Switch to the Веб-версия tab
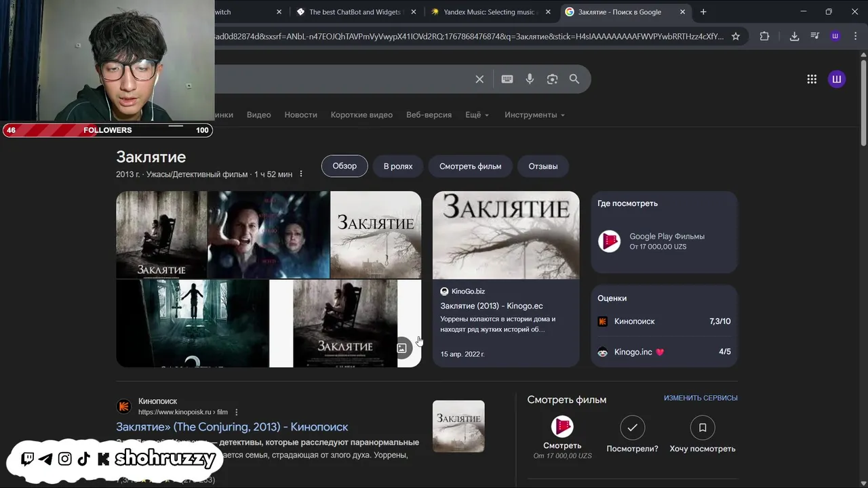868x488 pixels. click(429, 115)
